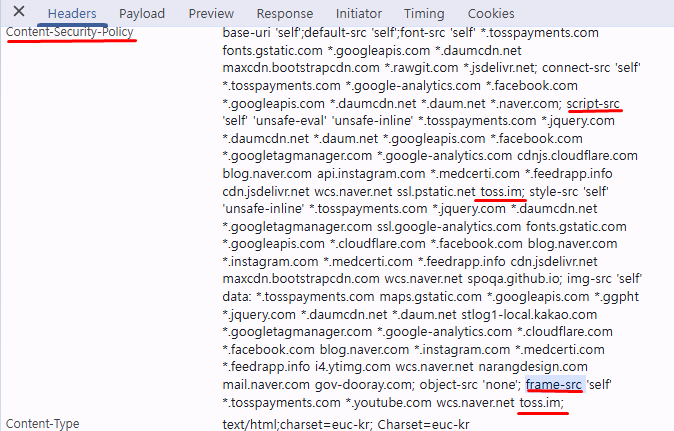Screen dimensions: 674x431
Task: Click stlog1-local.kakao.com in the policy
Action: pyautogui.click(x=529, y=314)
